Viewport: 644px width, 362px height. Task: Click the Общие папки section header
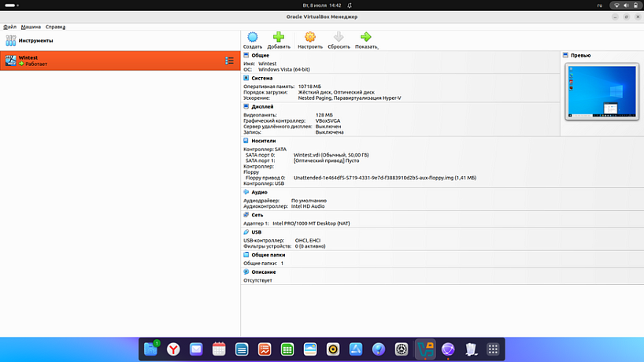pyautogui.click(x=268, y=255)
